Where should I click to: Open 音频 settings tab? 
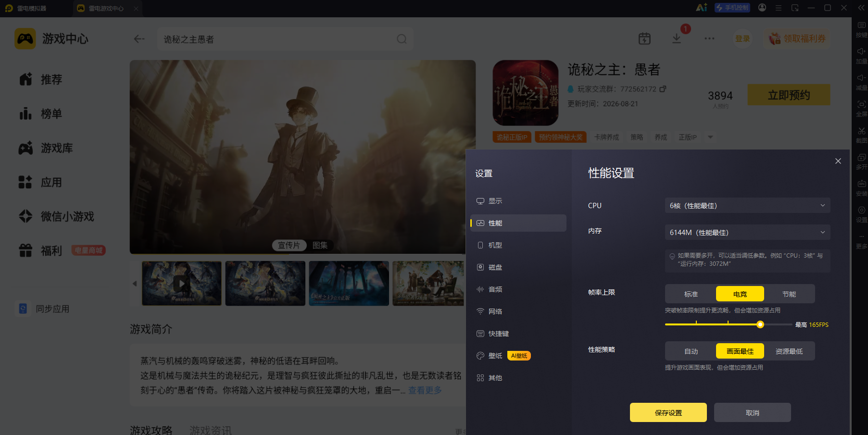pos(518,289)
